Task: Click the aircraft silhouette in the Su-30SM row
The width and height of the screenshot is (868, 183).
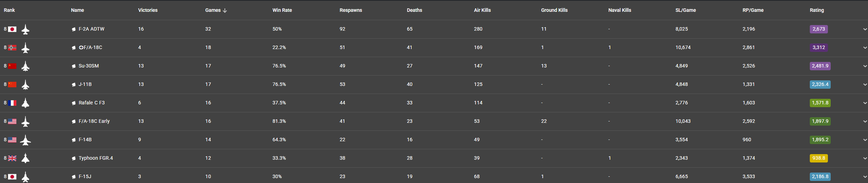Action: click(25, 66)
